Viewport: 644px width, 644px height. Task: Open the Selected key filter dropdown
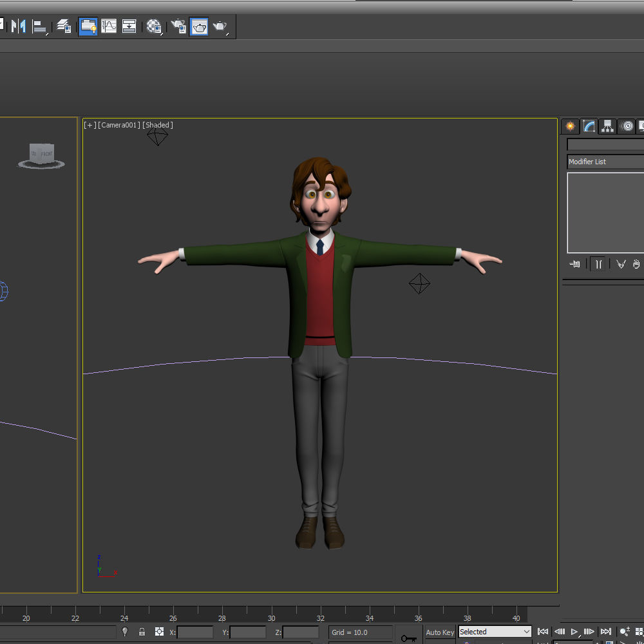(x=495, y=632)
